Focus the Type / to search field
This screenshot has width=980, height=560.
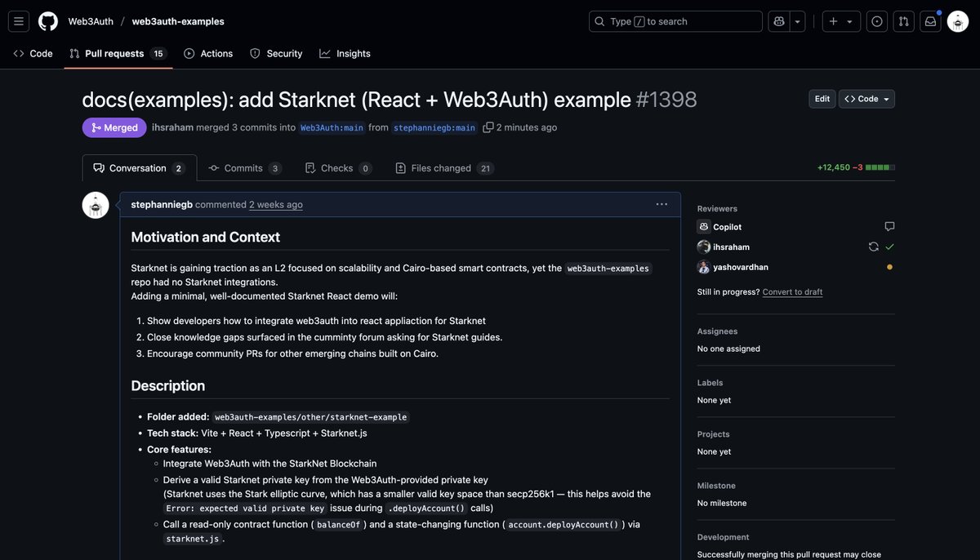coord(675,21)
